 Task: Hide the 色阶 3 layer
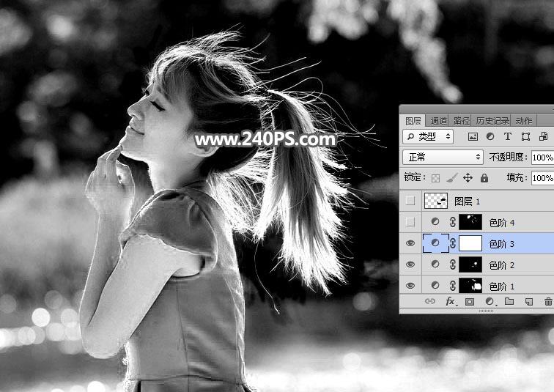click(410, 243)
